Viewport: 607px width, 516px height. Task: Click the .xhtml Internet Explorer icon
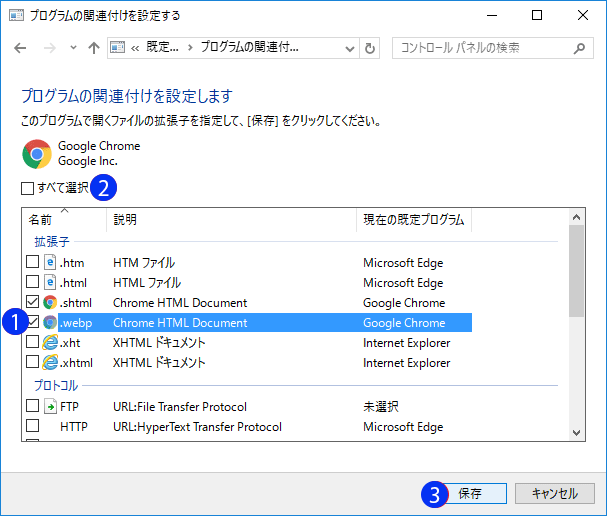point(50,363)
